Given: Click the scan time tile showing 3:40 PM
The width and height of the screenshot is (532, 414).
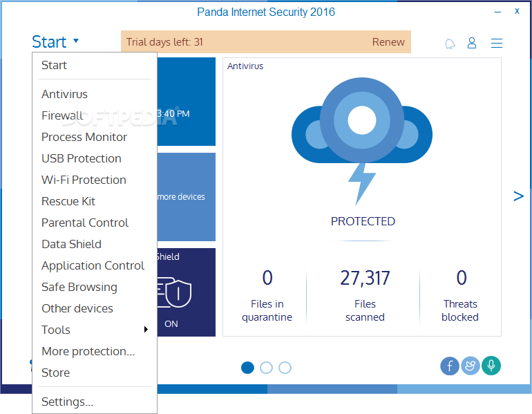Looking at the screenshot, I should pyautogui.click(x=187, y=102).
